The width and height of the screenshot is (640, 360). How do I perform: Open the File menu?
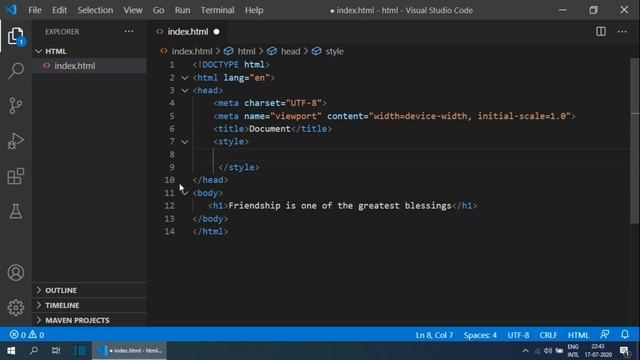coord(35,10)
